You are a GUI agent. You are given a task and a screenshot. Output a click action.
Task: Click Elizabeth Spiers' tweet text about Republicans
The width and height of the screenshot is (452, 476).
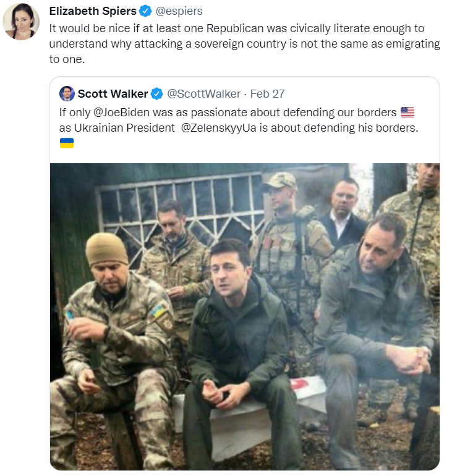click(245, 44)
